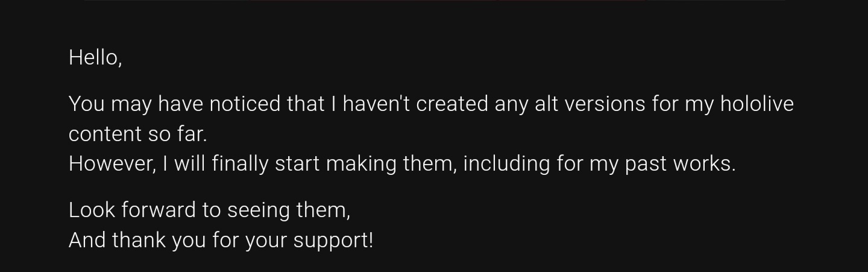This screenshot has height=272, width=868.
Task: Click the word "start" in the However sentence
Action: point(297,164)
